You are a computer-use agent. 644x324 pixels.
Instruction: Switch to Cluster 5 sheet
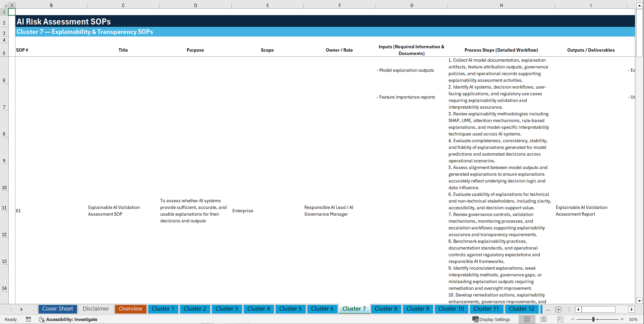click(x=290, y=309)
